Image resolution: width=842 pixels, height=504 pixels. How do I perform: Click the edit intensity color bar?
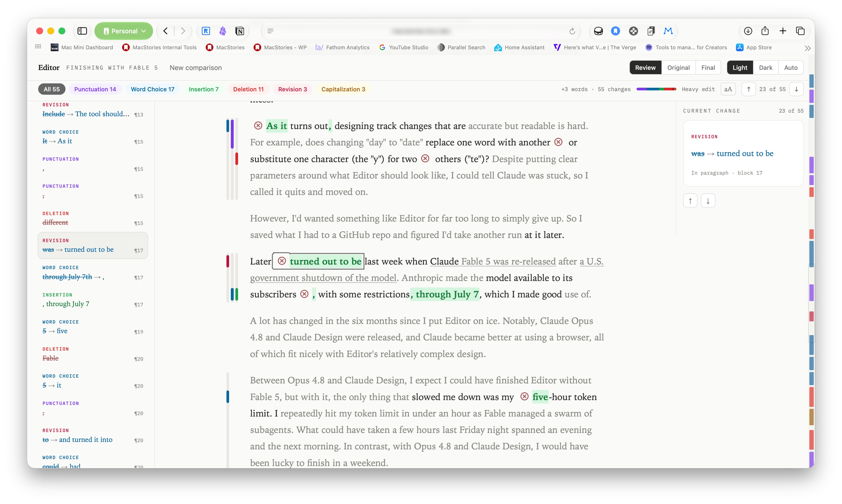[656, 89]
